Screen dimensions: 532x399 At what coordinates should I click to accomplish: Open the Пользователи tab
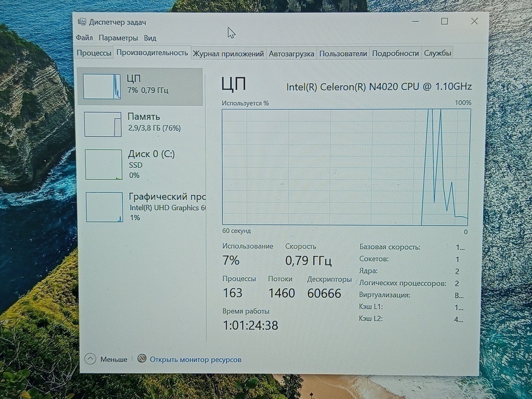point(343,53)
